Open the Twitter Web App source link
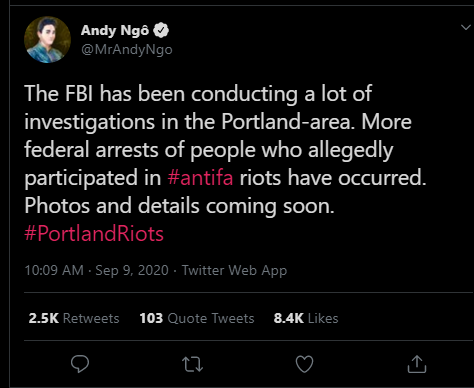Screen dimensions: 474x388 coord(234,271)
